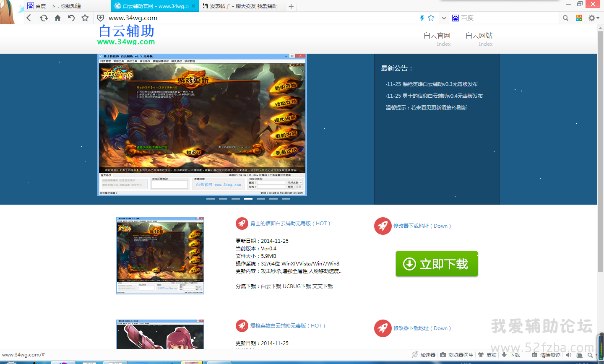Click the undo closed tab arrow icon
Viewport: 604px width, 364px height.
pos(71,18)
